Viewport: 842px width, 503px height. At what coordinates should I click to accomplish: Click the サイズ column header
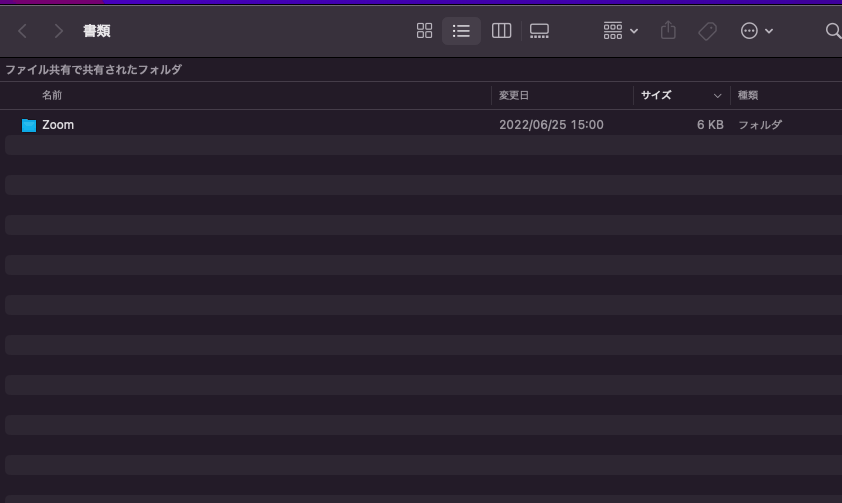(656, 95)
